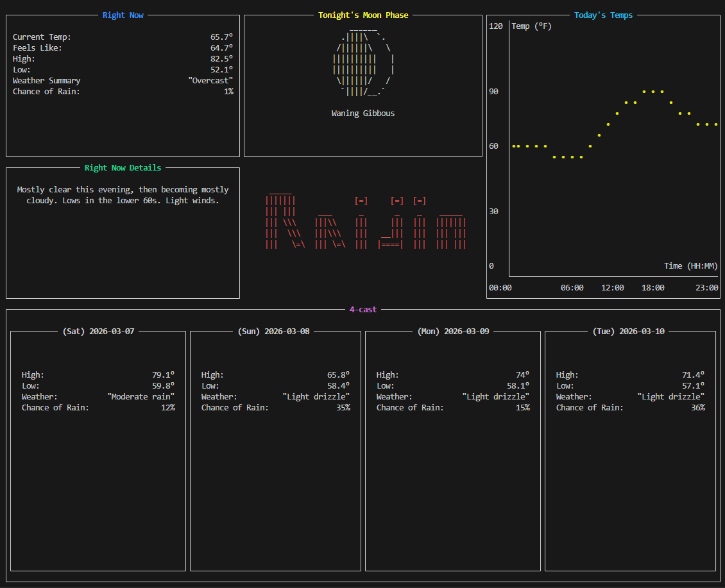
Task: Select the "Right Now" panel title
Action: tap(123, 15)
